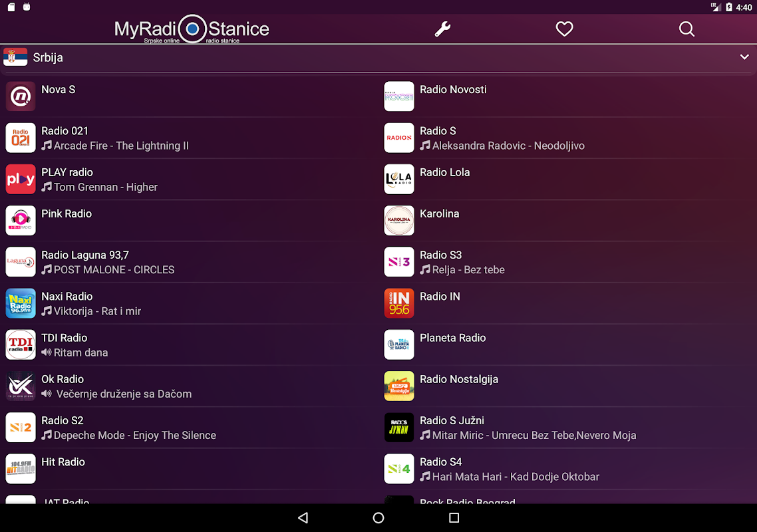
Task: Tap the Pink Radio logo
Action: pyautogui.click(x=21, y=220)
